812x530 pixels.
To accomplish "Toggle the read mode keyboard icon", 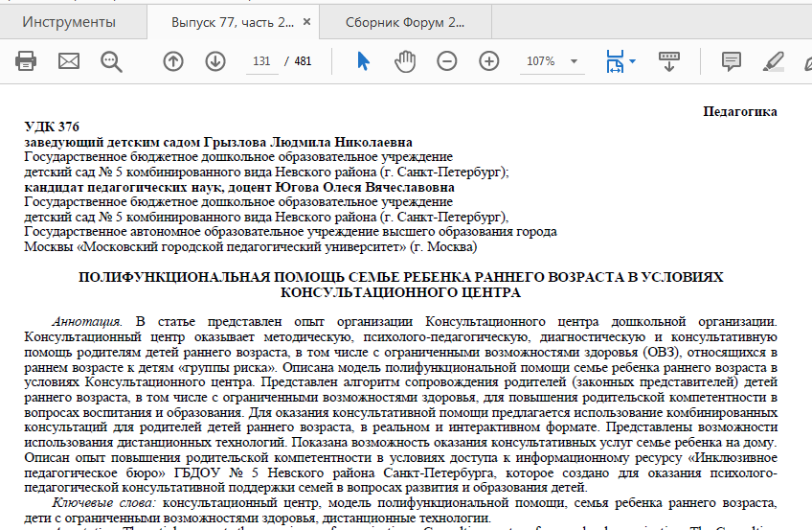I will (x=669, y=61).
